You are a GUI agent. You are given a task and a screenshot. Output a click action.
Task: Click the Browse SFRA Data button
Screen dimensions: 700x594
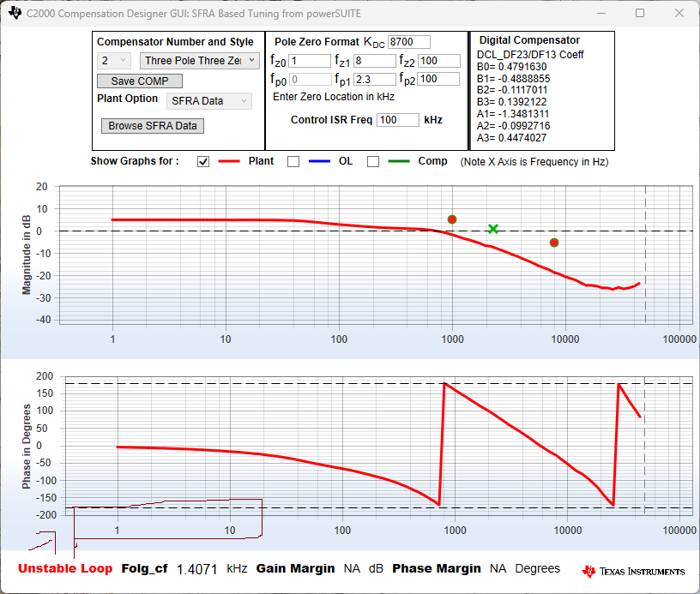tap(153, 126)
